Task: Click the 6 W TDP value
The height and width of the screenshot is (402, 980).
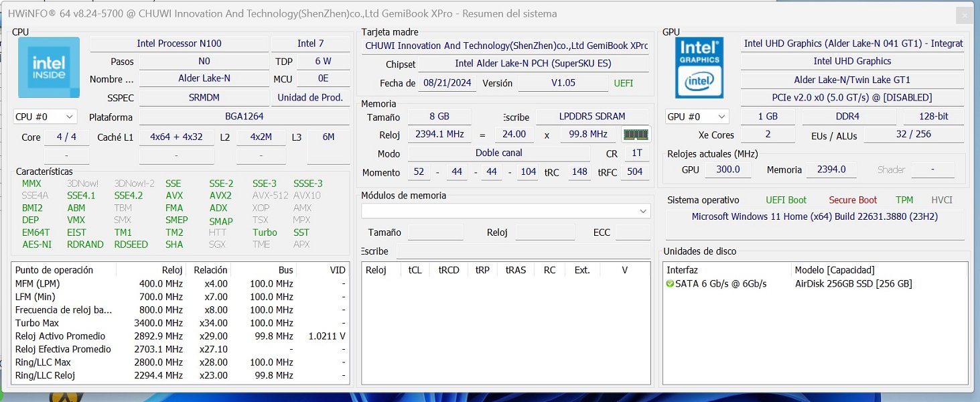Action: coord(323,62)
